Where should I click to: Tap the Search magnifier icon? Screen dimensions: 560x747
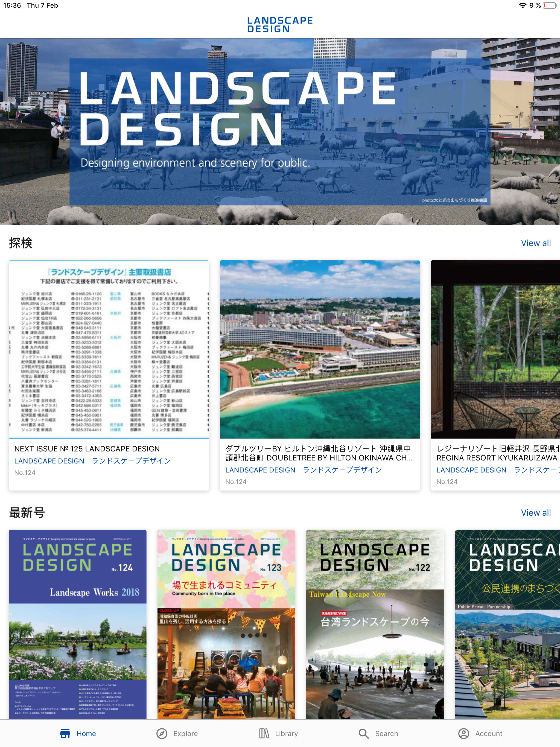tap(363, 734)
